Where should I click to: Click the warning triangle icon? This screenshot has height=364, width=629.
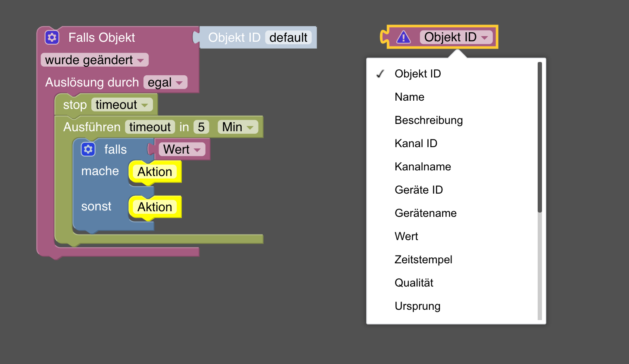403,37
